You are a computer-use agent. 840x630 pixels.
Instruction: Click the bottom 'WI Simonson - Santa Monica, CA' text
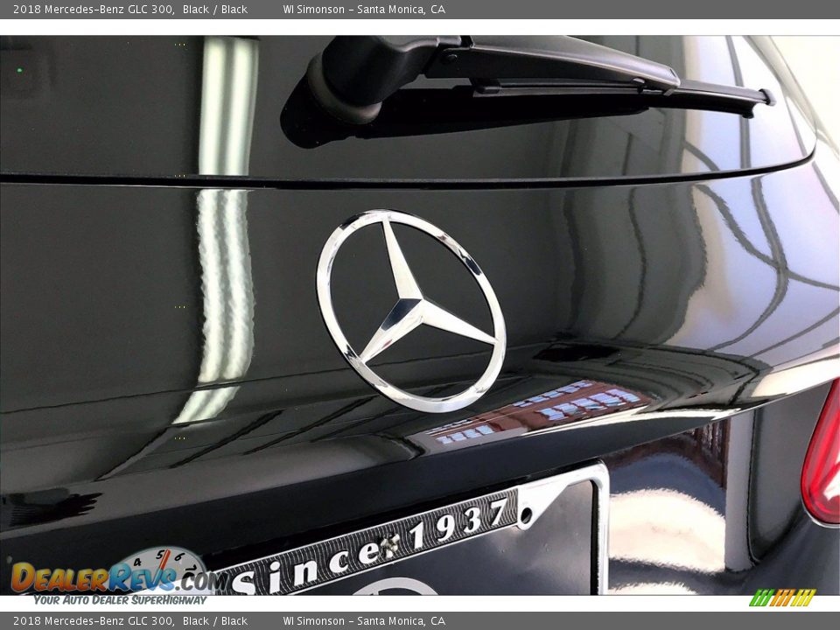coord(364,621)
